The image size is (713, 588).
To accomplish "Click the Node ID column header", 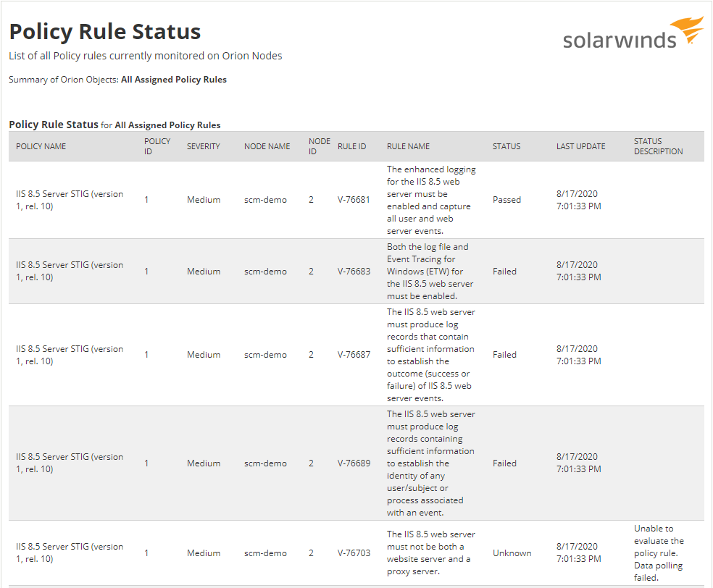I will (x=319, y=146).
